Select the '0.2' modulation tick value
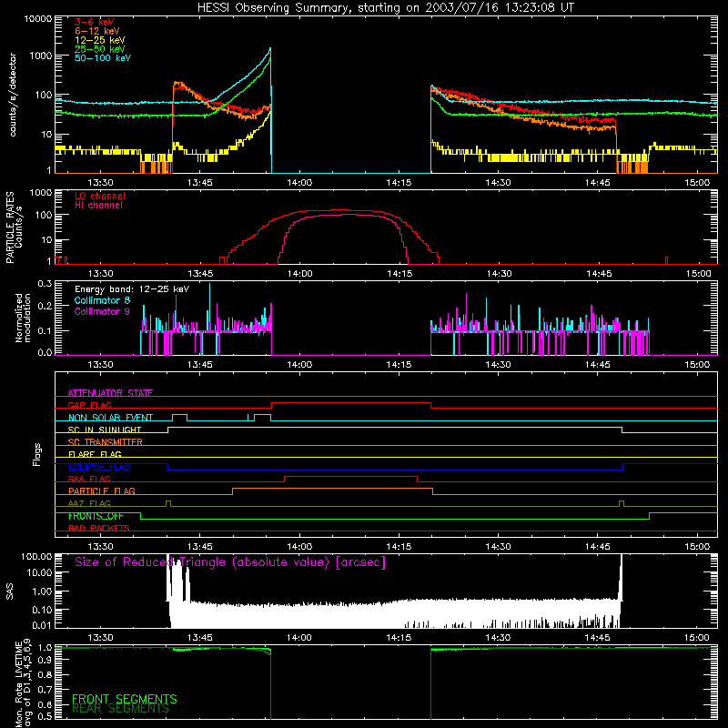This screenshot has height=728, width=728. [45, 307]
